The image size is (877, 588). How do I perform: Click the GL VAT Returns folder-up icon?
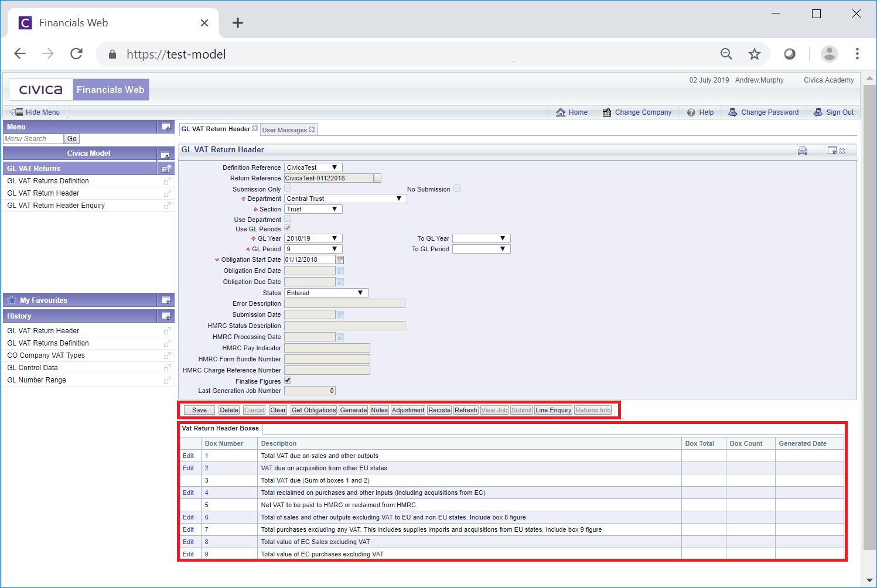(166, 169)
